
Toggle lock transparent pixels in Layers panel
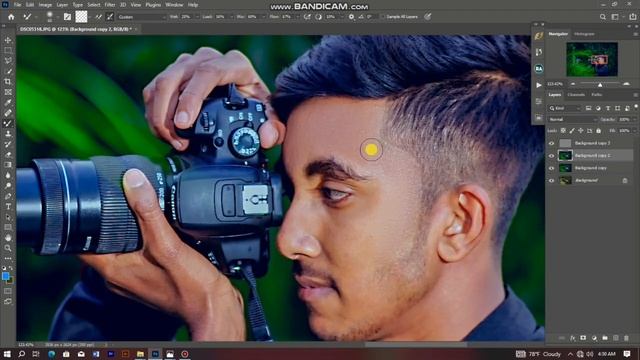coord(563,131)
